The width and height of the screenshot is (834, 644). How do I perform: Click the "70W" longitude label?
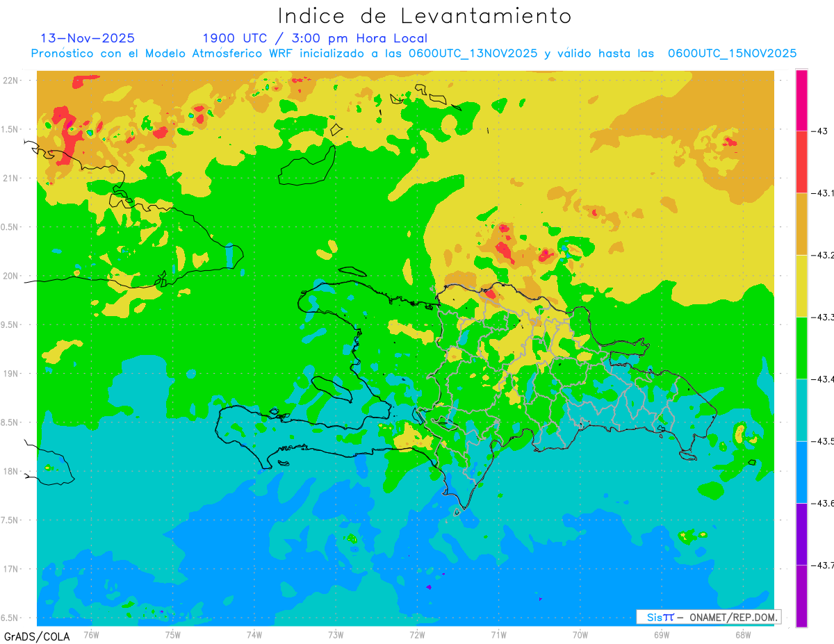tap(580, 634)
